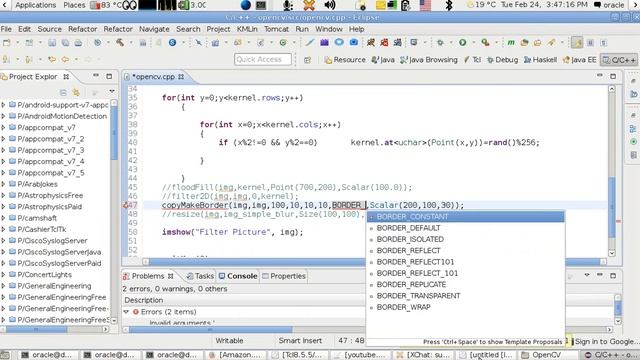Select the Problems tab

coord(148,276)
